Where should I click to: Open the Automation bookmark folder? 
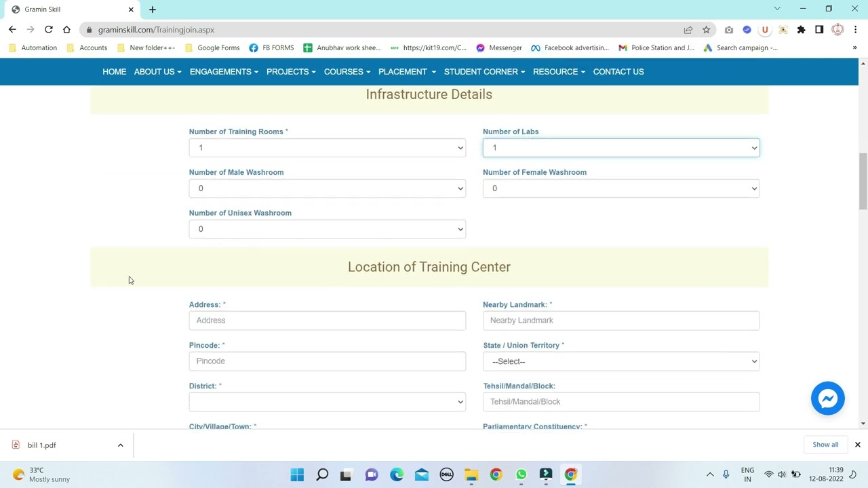pyautogui.click(x=33, y=47)
